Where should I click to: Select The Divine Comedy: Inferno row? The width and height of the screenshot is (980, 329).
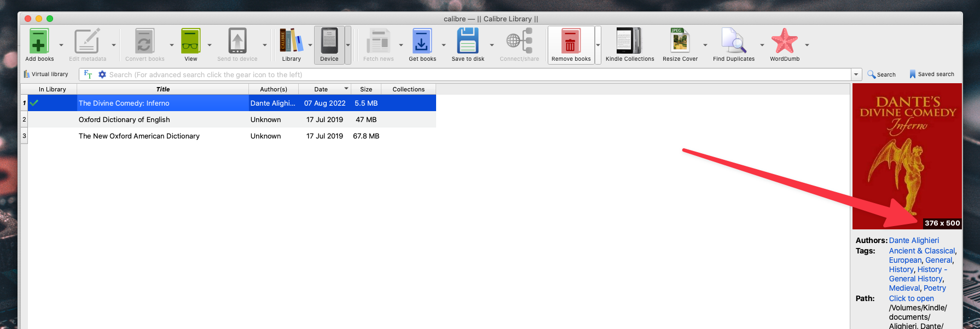(232, 103)
